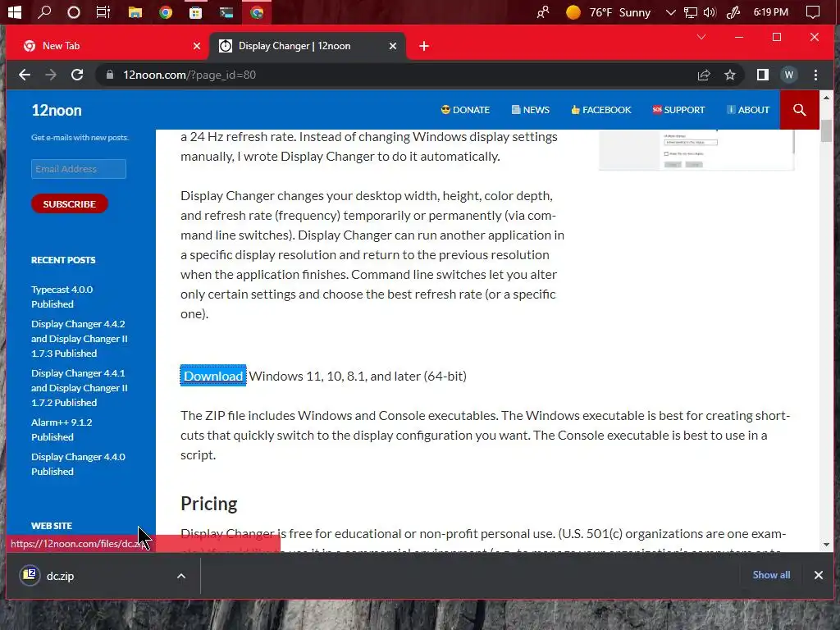
Task: Open the NEWS menu item
Action: 531,110
